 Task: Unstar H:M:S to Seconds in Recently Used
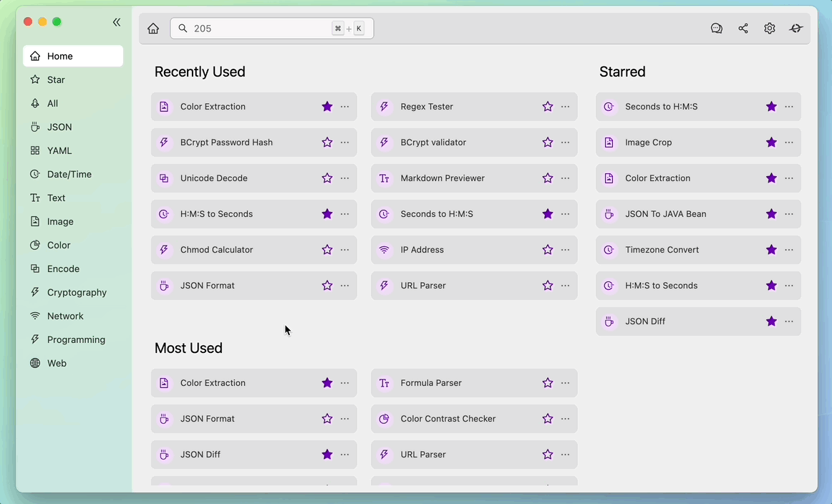[327, 214]
